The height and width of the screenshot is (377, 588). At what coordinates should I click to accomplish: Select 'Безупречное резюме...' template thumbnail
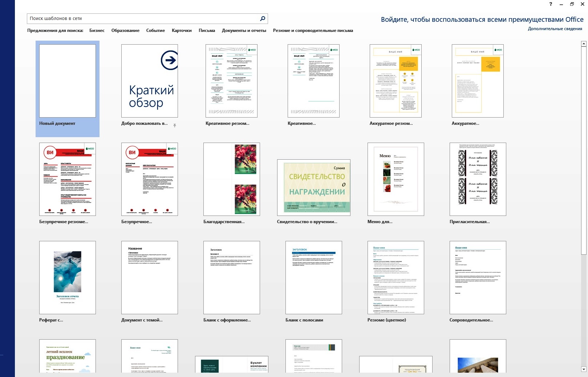click(x=68, y=179)
